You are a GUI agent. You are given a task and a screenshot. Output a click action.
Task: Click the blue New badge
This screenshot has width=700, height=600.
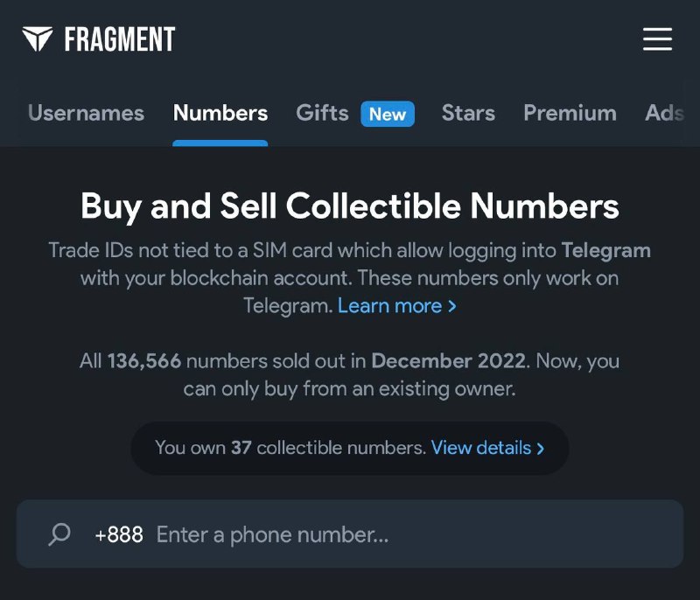click(x=388, y=114)
